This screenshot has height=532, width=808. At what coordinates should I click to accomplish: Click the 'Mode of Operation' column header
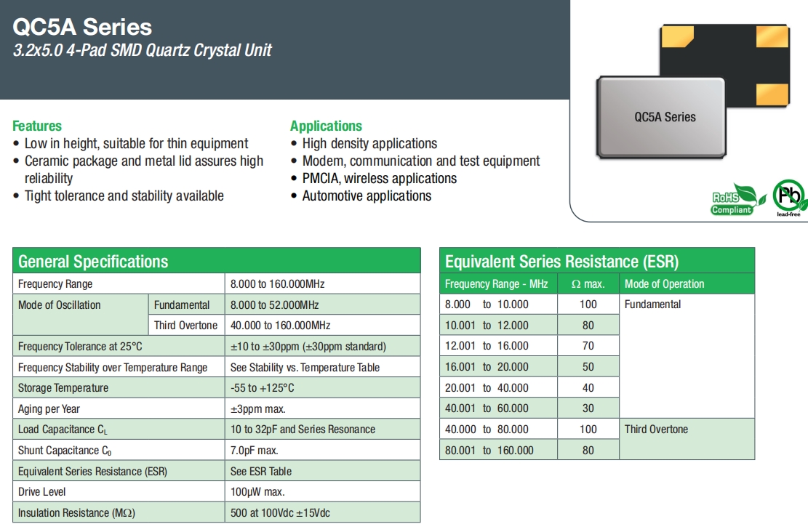(664, 283)
